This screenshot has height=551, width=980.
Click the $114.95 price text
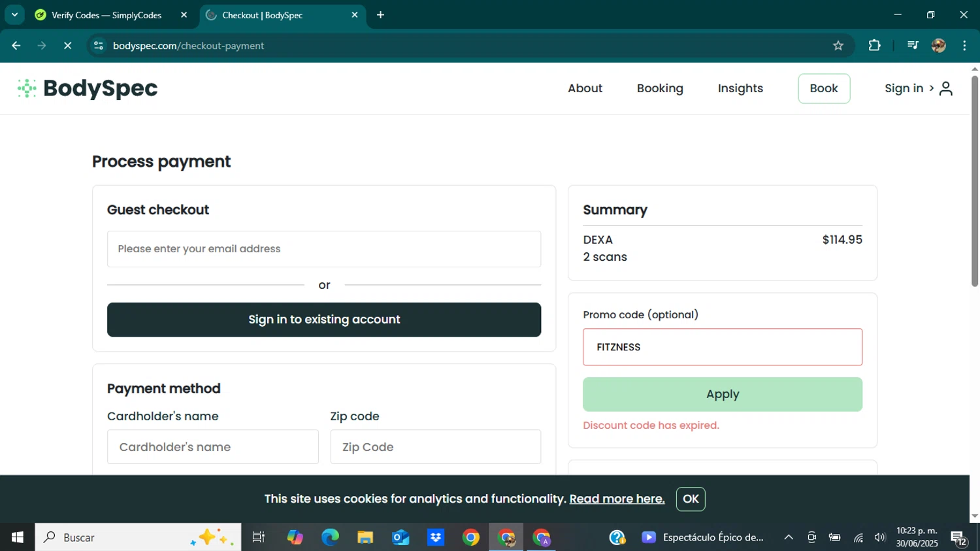842,240
